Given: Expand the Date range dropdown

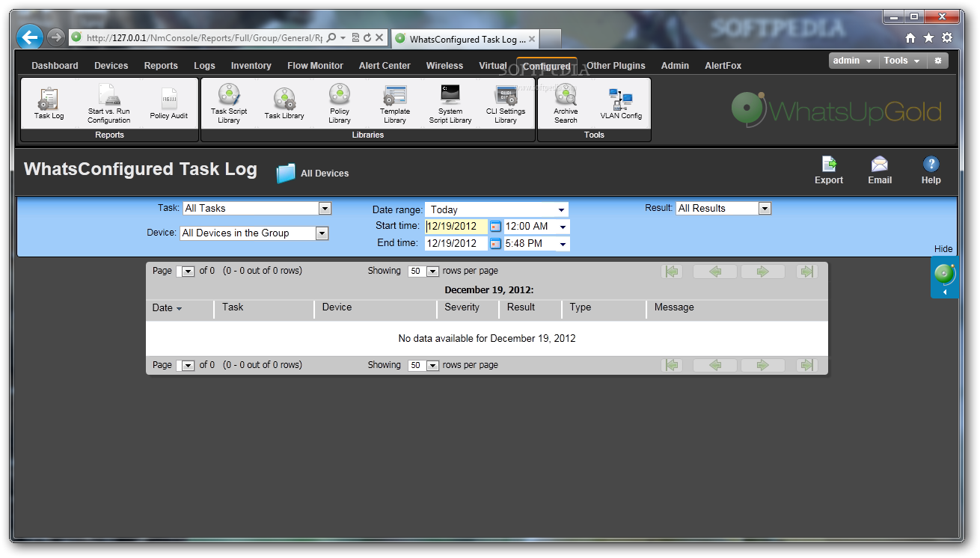Looking at the screenshot, I should (x=561, y=210).
